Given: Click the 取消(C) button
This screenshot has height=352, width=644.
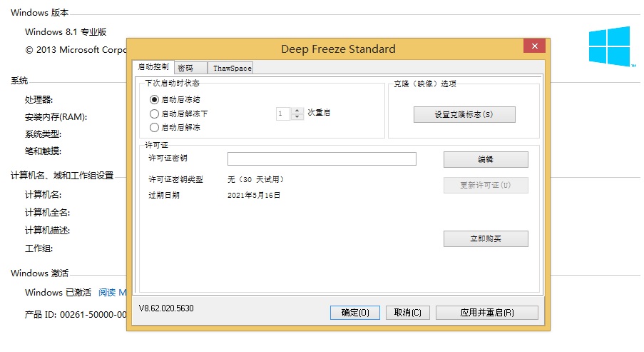Looking at the screenshot, I should coord(407,313).
